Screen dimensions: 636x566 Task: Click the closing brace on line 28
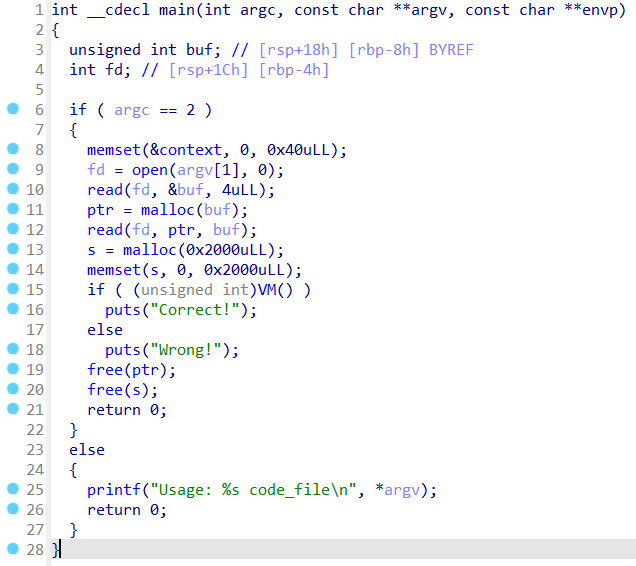pyautogui.click(x=55, y=550)
